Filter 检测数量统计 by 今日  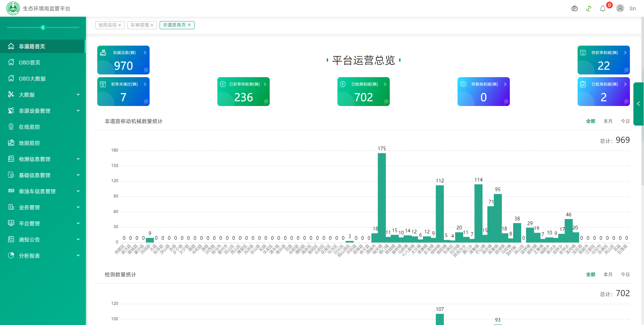(x=625, y=275)
